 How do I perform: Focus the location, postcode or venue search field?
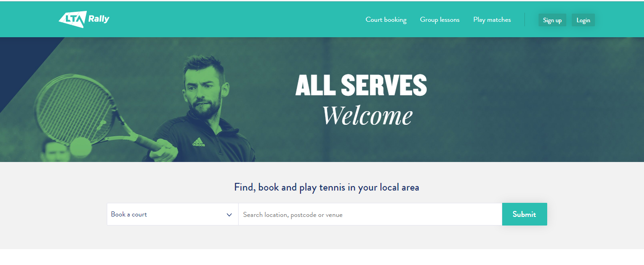point(370,214)
